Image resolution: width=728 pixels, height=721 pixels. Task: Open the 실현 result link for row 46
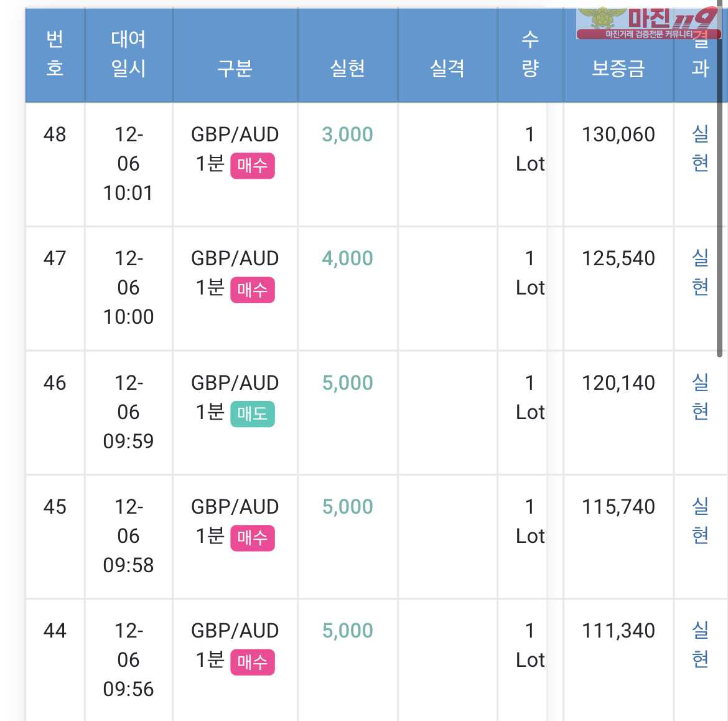699,397
